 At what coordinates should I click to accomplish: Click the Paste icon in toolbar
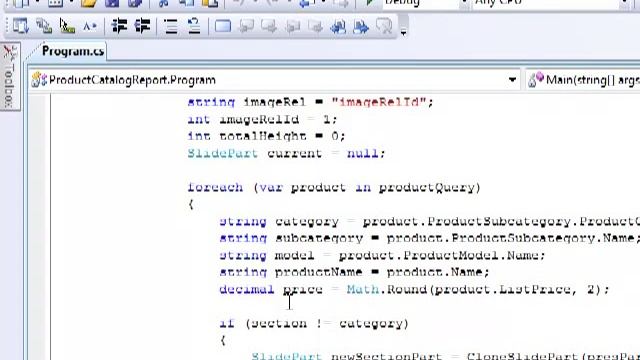(x=210, y=3)
